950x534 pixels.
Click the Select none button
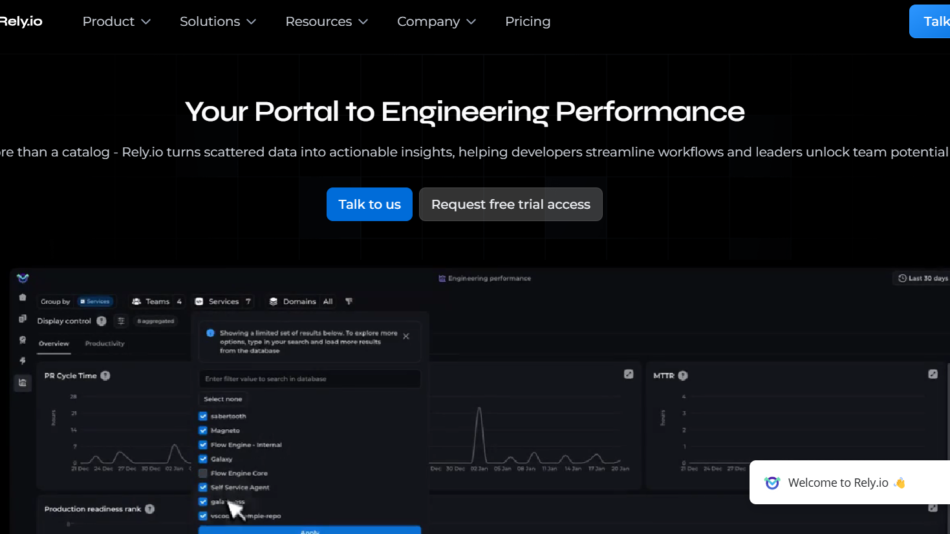click(223, 399)
